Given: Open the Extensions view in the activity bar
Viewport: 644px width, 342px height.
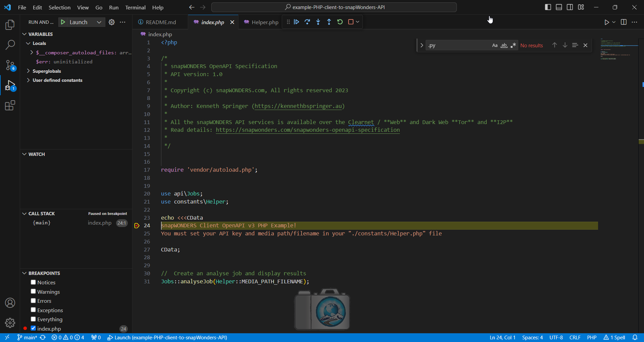Looking at the screenshot, I should point(10,106).
